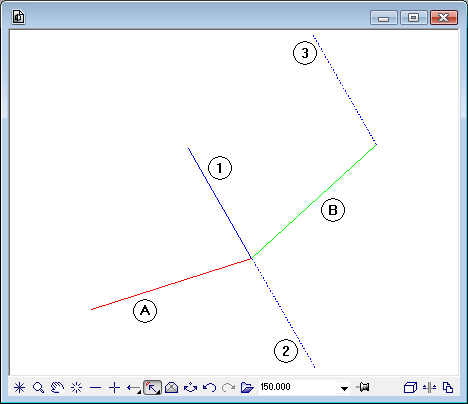Expand the scale value dropdown arrow

[344, 388]
